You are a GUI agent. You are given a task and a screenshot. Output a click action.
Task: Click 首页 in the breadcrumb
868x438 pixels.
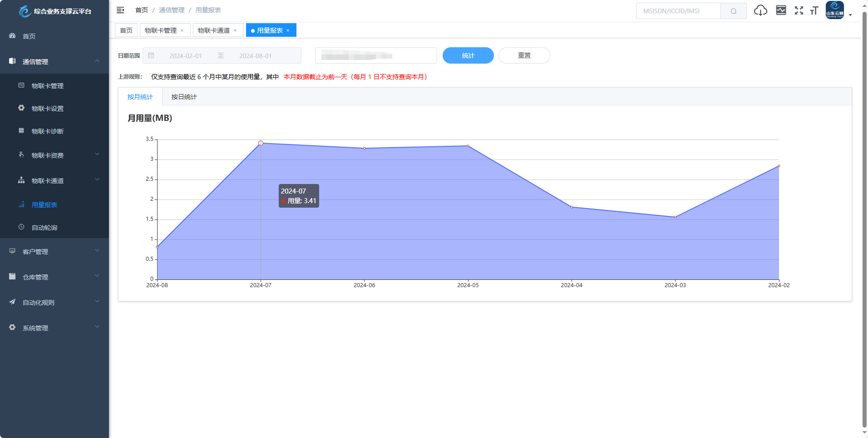tap(142, 10)
